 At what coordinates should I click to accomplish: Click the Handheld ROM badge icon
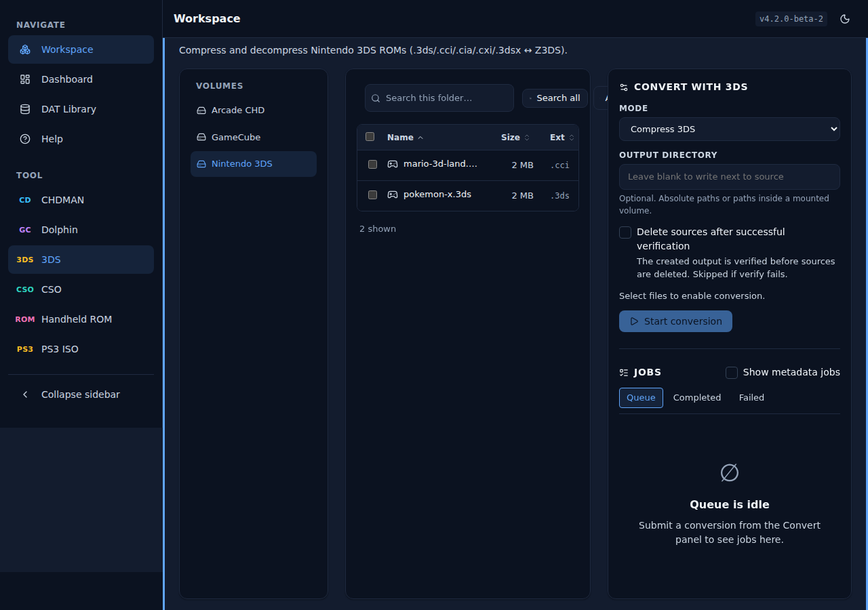25,319
